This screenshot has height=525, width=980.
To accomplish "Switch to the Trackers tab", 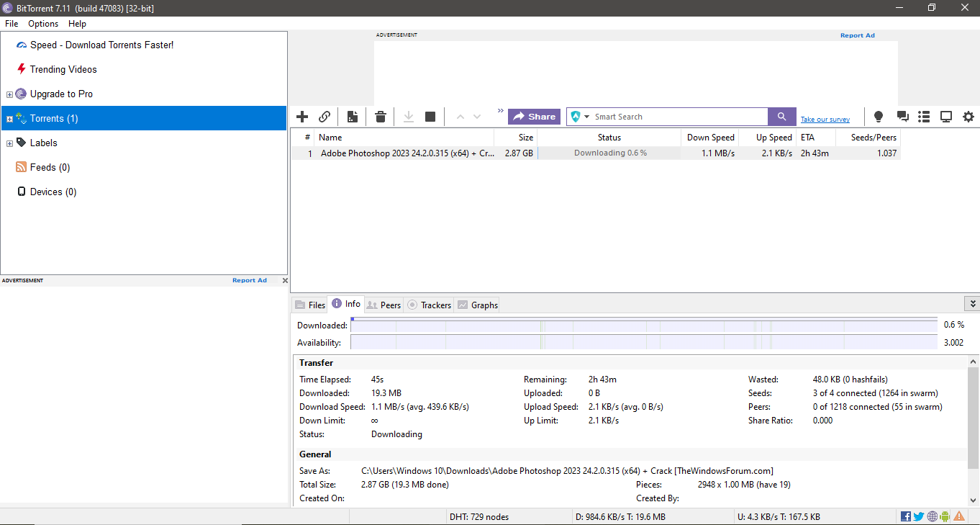I will coord(429,305).
